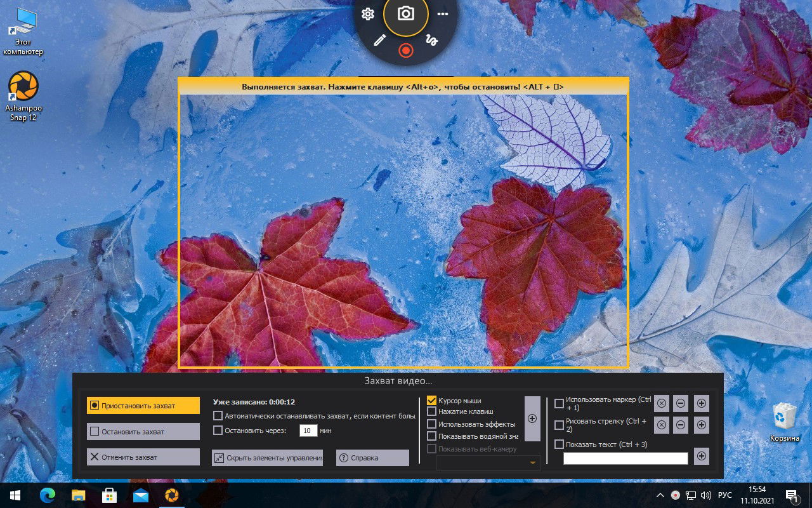Image resolution: width=812 pixels, height=508 pixels.
Task: Check Автоматически останавливать захват option
Action: tap(218, 416)
